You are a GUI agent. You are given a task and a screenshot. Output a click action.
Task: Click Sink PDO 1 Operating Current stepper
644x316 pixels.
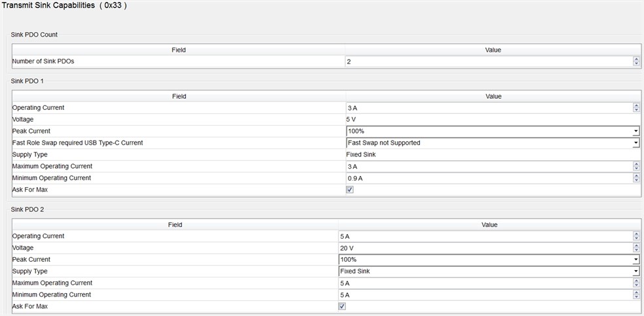tap(636, 108)
